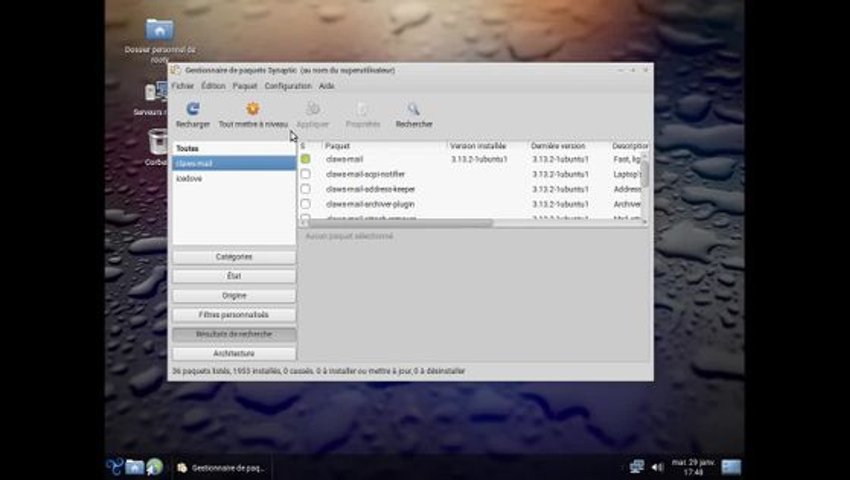Mark claws-mail-archiver-plugin checkbox

click(x=305, y=204)
